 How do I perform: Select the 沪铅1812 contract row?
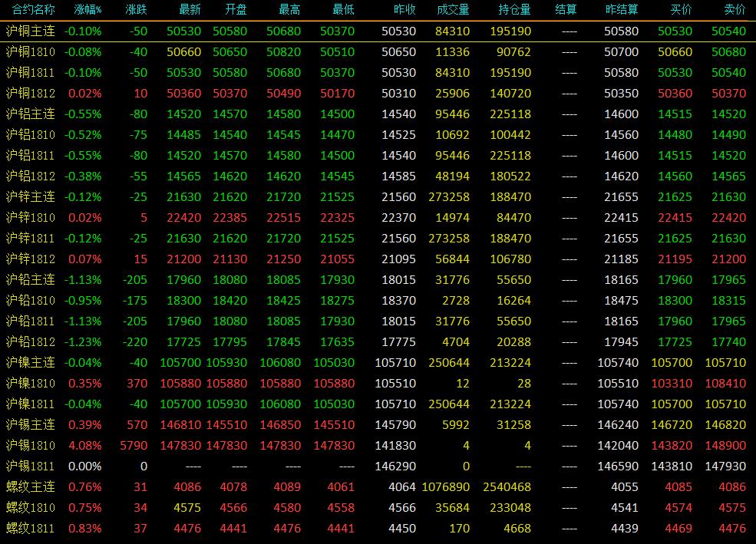click(x=378, y=342)
